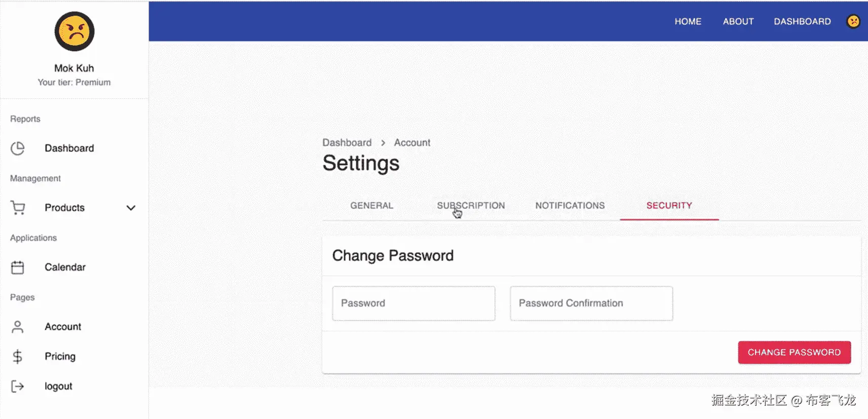Go to Home in the top navbar
The image size is (868, 419).
pyautogui.click(x=688, y=21)
